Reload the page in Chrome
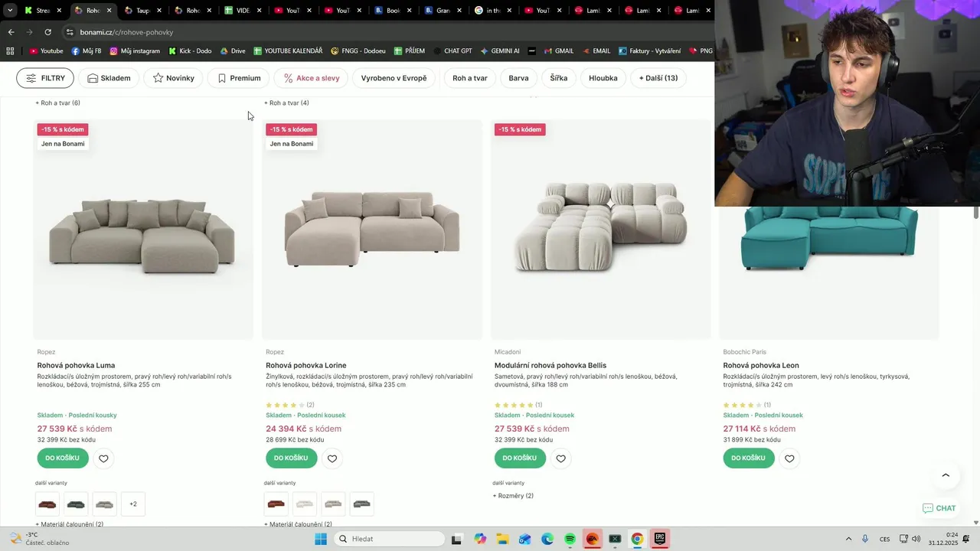 [47, 32]
